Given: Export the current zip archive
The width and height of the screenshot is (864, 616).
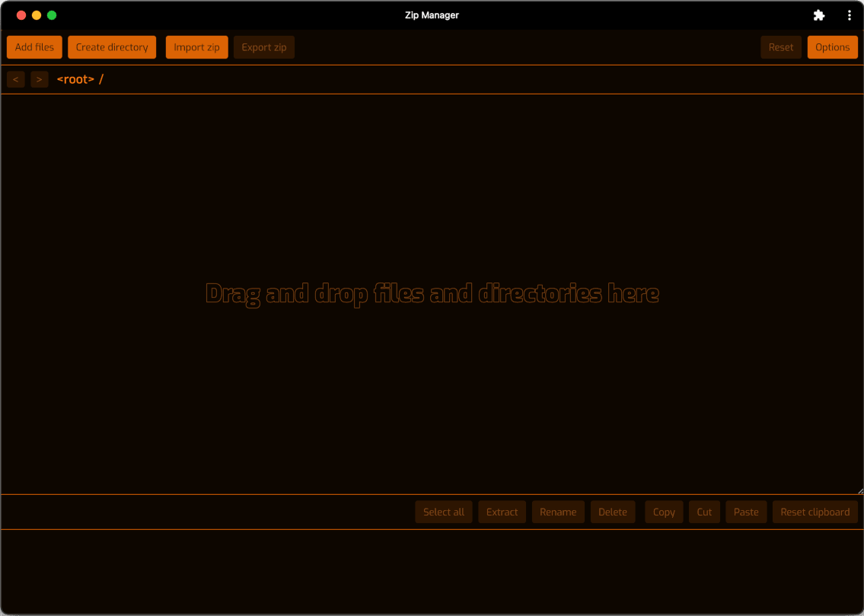Looking at the screenshot, I should click(x=263, y=46).
